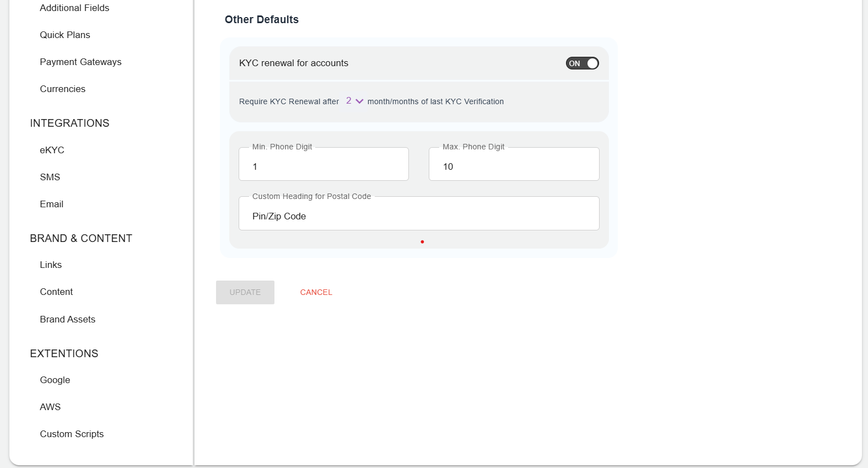Open Additional Fields settings
Viewport: 868px width, 468px height.
pos(74,8)
